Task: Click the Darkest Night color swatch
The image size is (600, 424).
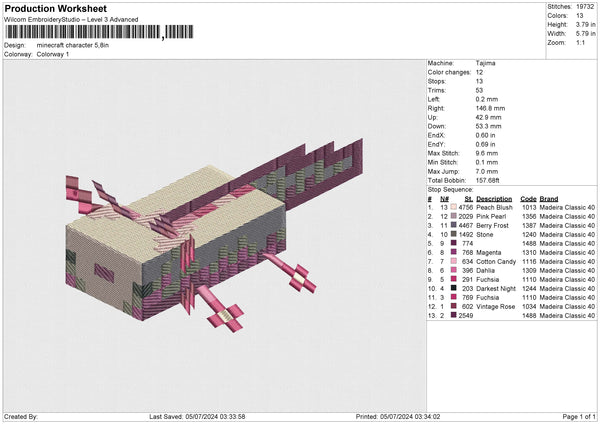Action: pyautogui.click(x=453, y=288)
